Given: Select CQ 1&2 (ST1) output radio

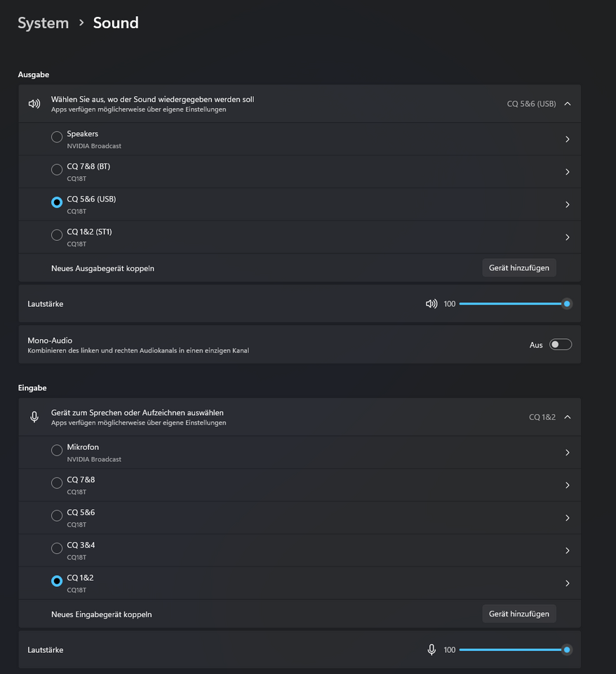Looking at the screenshot, I should click(57, 235).
